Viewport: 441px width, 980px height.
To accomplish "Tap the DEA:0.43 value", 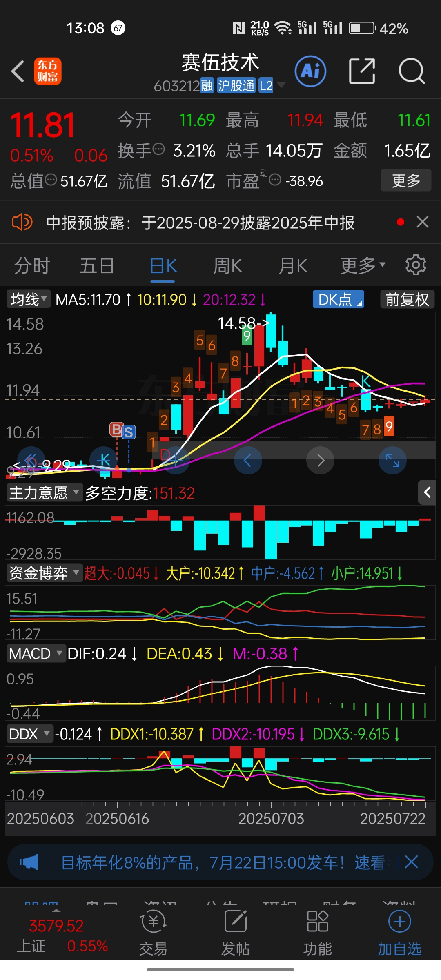I will pyautogui.click(x=179, y=653).
